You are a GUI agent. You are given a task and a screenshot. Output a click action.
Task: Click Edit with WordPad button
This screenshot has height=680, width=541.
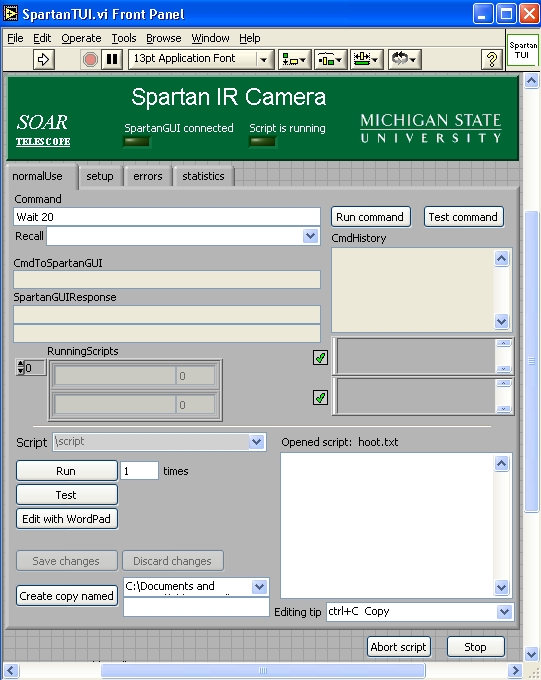click(x=66, y=519)
